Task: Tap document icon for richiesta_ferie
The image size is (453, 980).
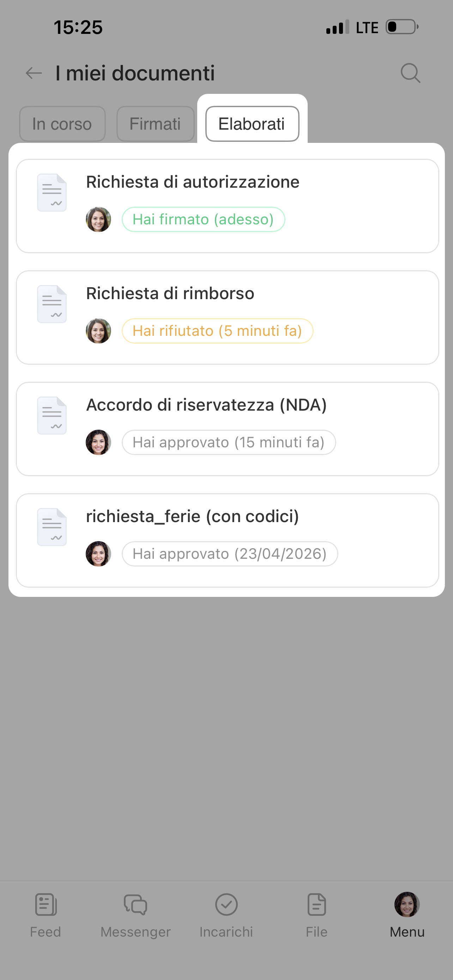Action: [x=52, y=527]
